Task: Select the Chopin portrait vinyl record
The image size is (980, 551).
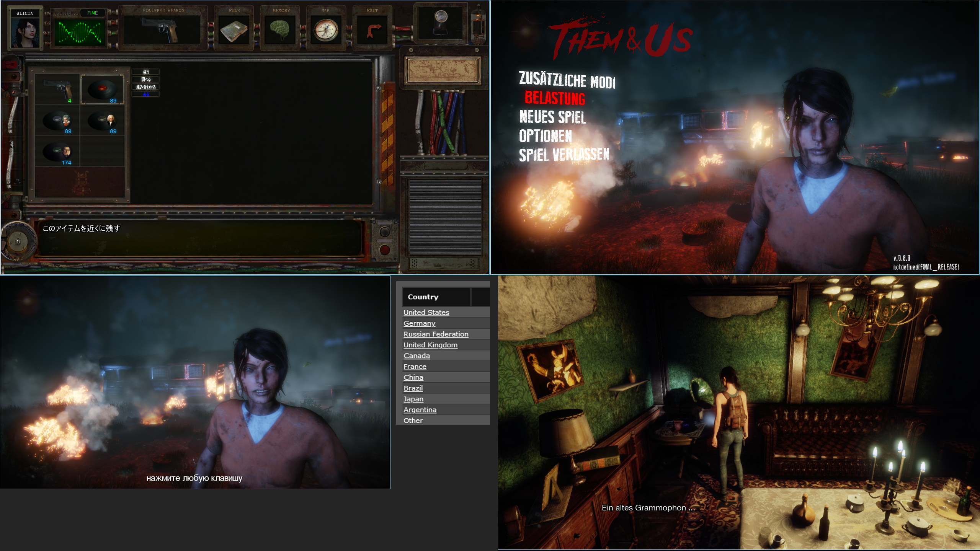Action: [57, 152]
